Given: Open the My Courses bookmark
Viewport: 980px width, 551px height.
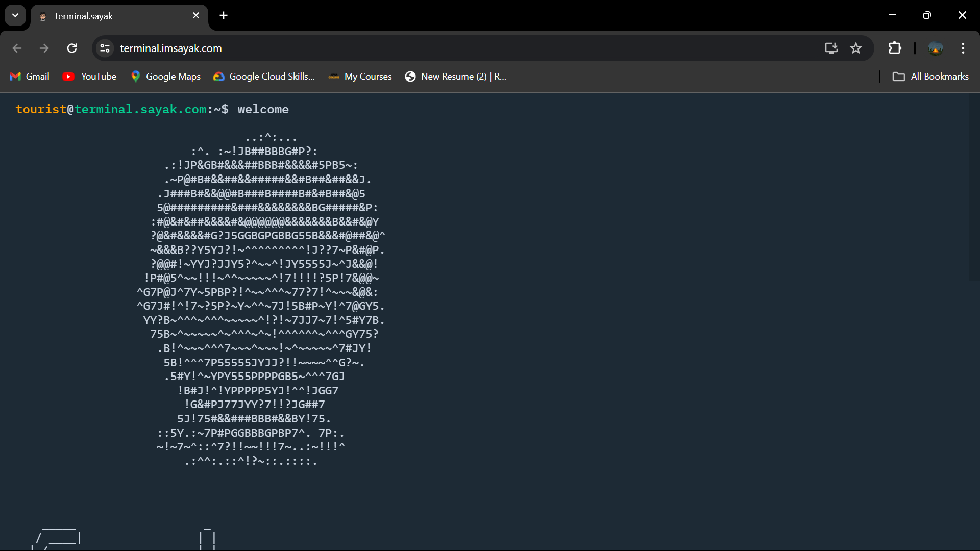Looking at the screenshot, I should [x=360, y=76].
